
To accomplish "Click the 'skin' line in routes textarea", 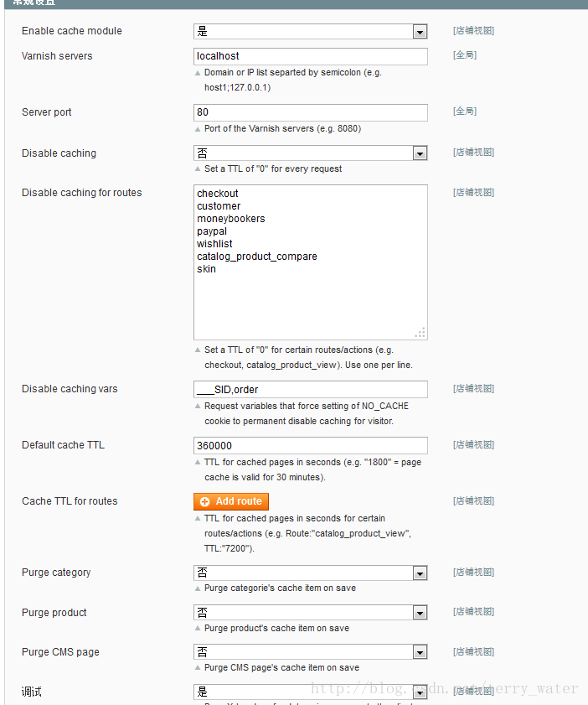I will coord(206,269).
